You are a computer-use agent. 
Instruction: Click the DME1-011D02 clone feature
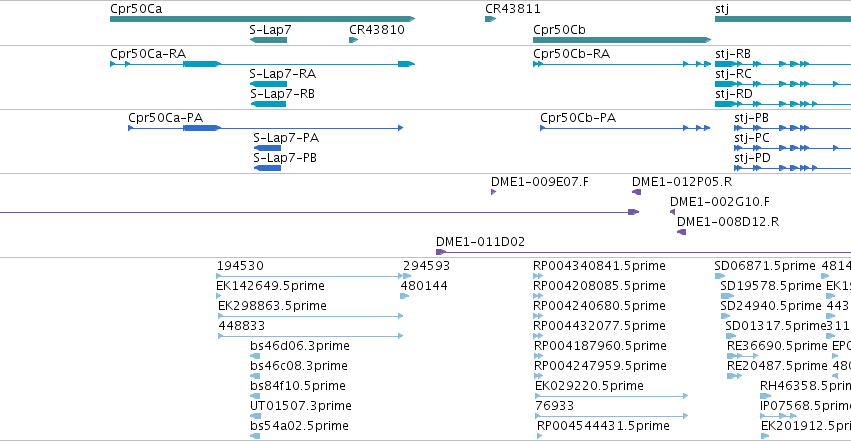coord(644,252)
